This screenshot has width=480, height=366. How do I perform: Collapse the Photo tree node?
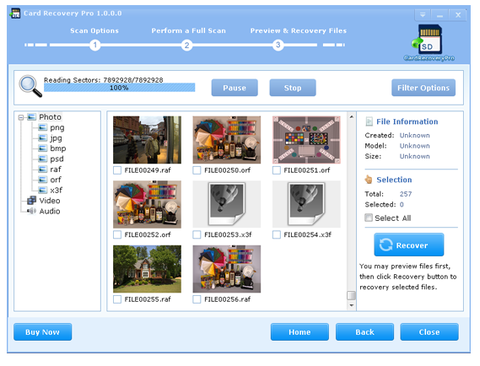tap(21, 117)
